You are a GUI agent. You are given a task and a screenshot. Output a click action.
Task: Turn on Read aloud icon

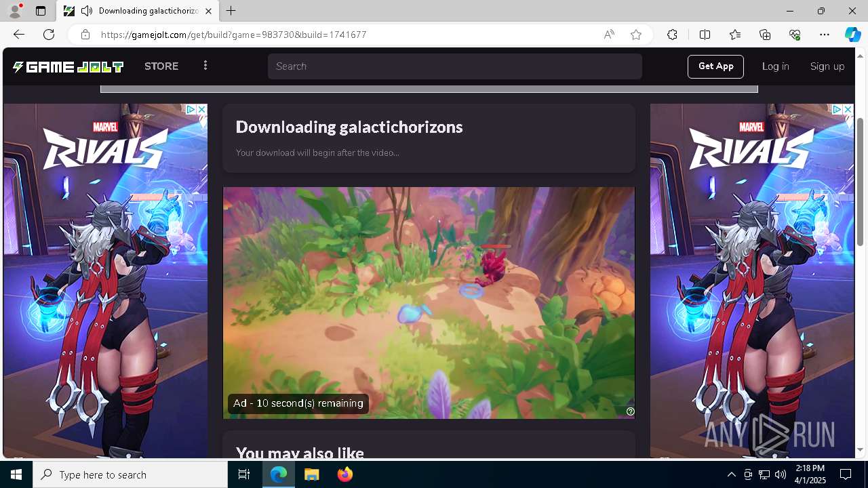(609, 35)
